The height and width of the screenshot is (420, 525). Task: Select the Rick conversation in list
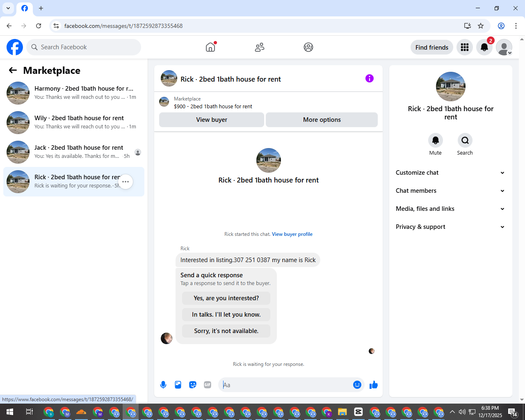[74, 182]
